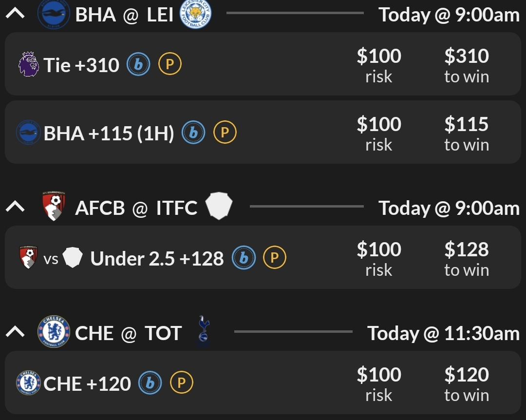Click the Brighton logo in the game header

[54, 15]
